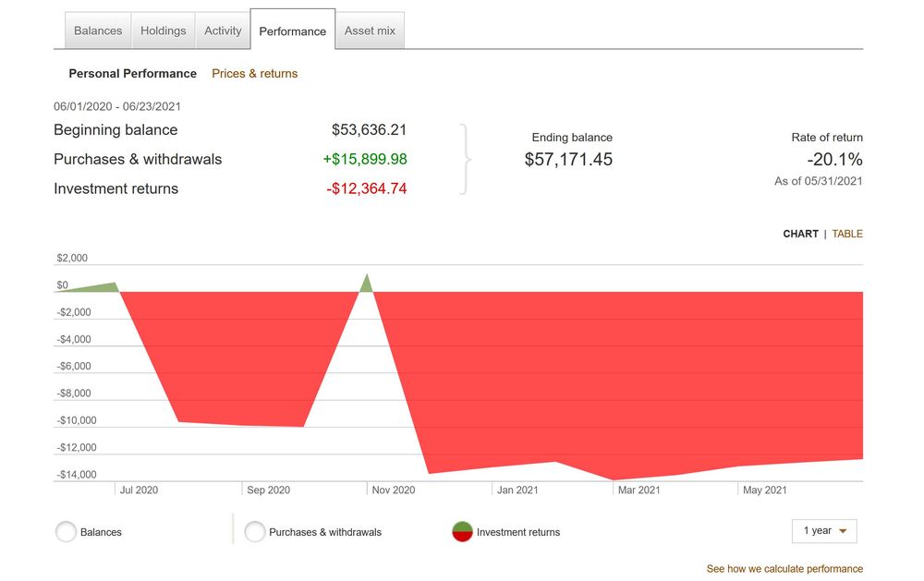Expand the 1 year time range dropdown
Screen dimensions: 924x581
click(824, 531)
